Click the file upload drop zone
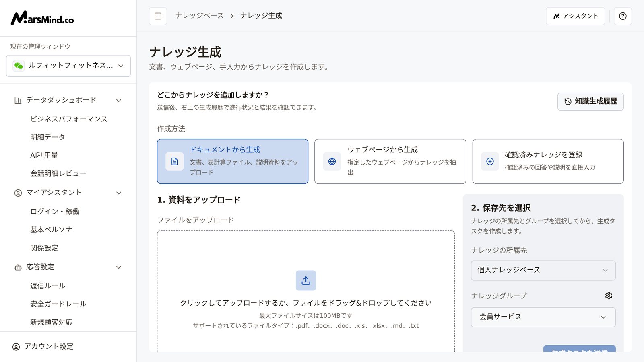The image size is (644, 362). coord(306,291)
